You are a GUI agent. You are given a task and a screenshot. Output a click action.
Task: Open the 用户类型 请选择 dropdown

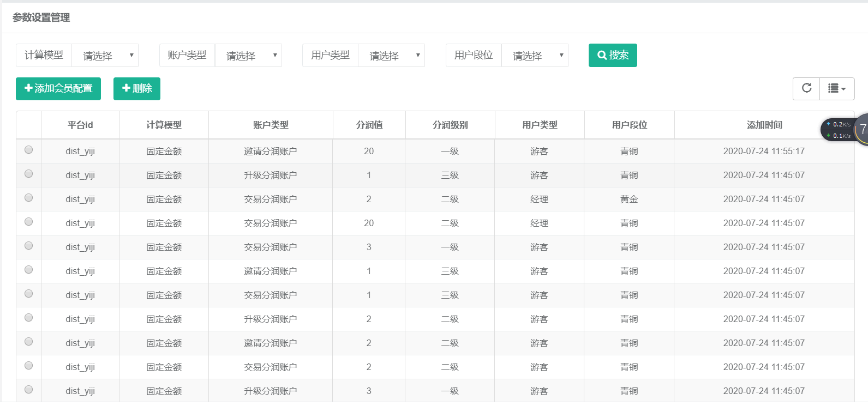coord(392,56)
